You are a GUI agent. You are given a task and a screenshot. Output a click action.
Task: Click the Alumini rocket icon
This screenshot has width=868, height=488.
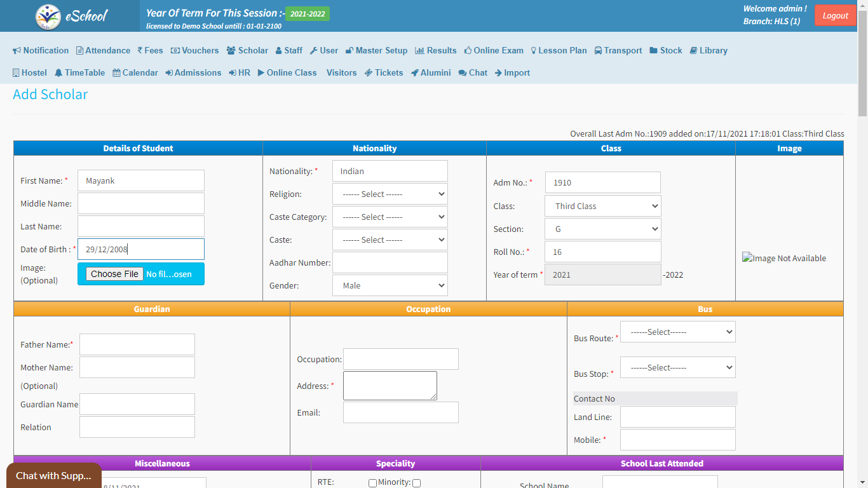415,73
